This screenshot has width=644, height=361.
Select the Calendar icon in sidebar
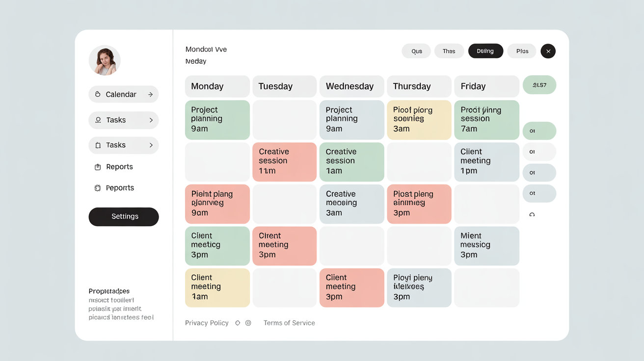click(98, 94)
